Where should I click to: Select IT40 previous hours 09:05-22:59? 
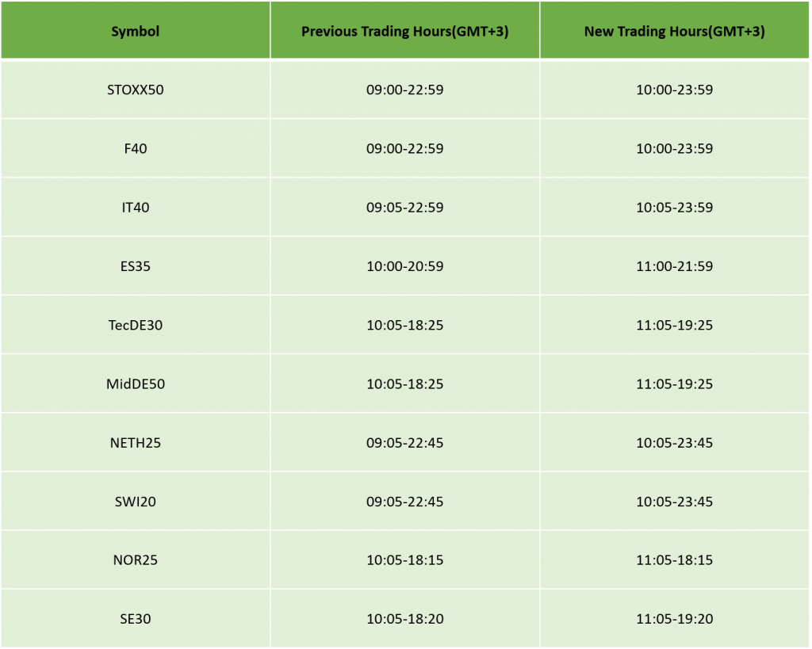[x=404, y=208]
